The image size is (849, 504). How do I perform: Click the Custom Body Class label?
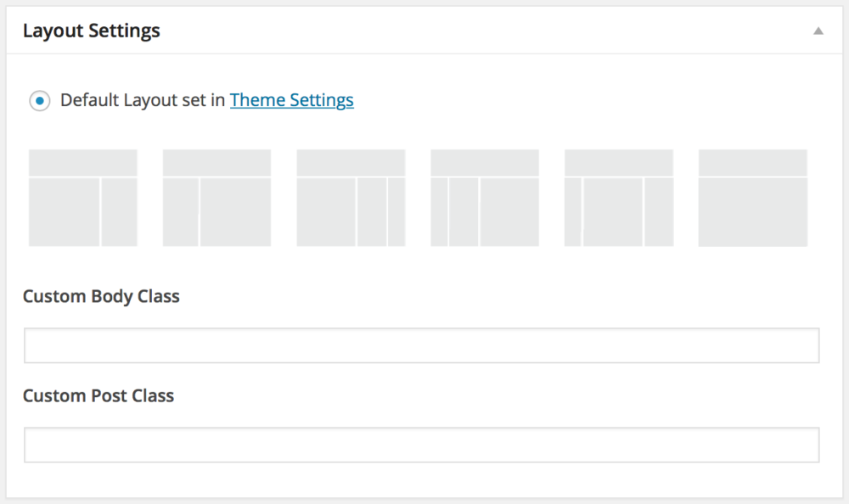101,296
